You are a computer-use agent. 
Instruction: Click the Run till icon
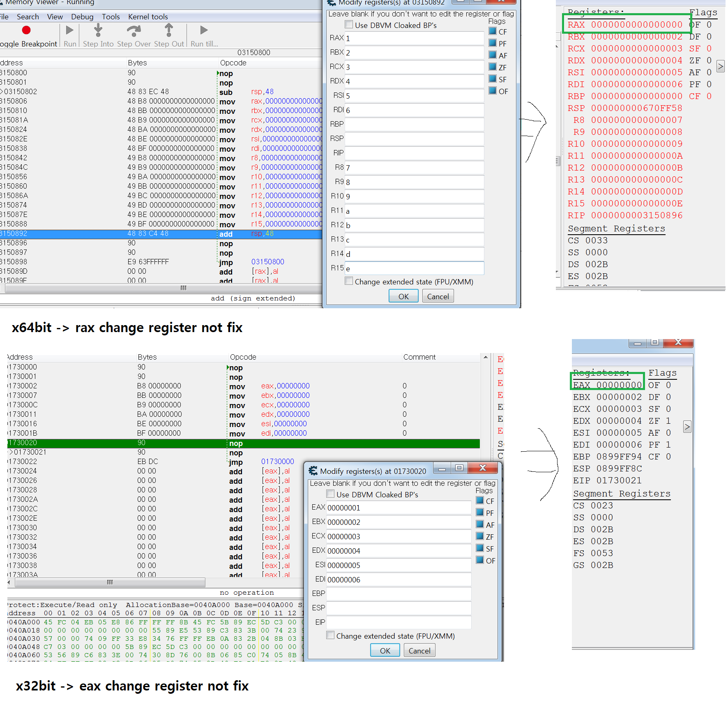point(203,30)
